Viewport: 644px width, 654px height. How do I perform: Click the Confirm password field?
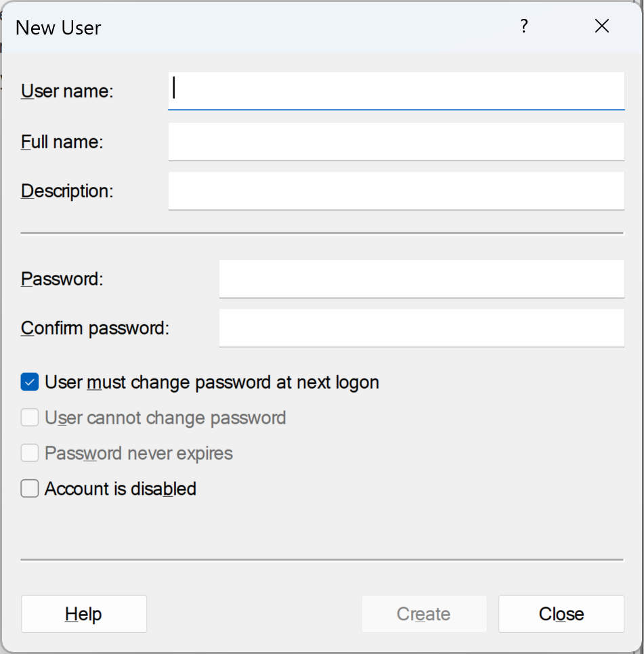[421, 328]
